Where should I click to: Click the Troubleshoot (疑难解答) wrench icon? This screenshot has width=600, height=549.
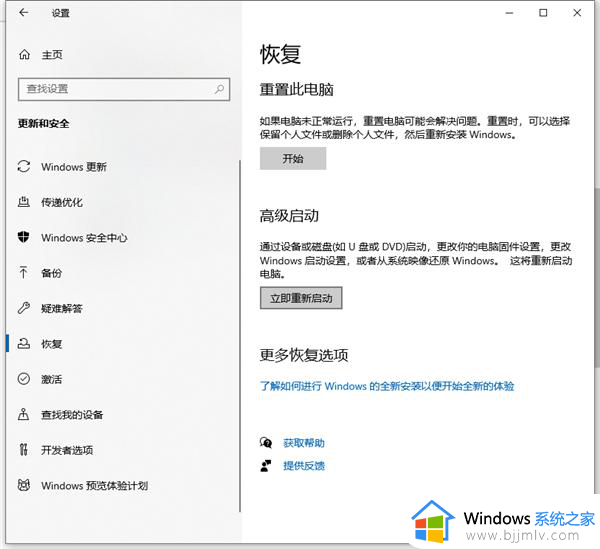24,308
